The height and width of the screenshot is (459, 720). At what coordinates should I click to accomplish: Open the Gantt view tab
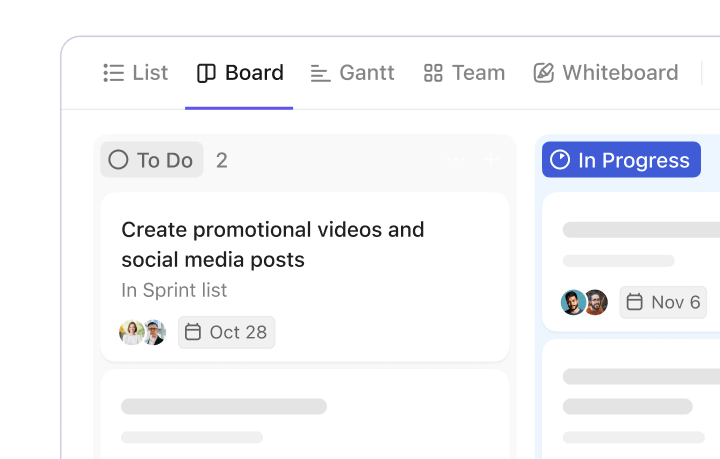[x=353, y=73]
